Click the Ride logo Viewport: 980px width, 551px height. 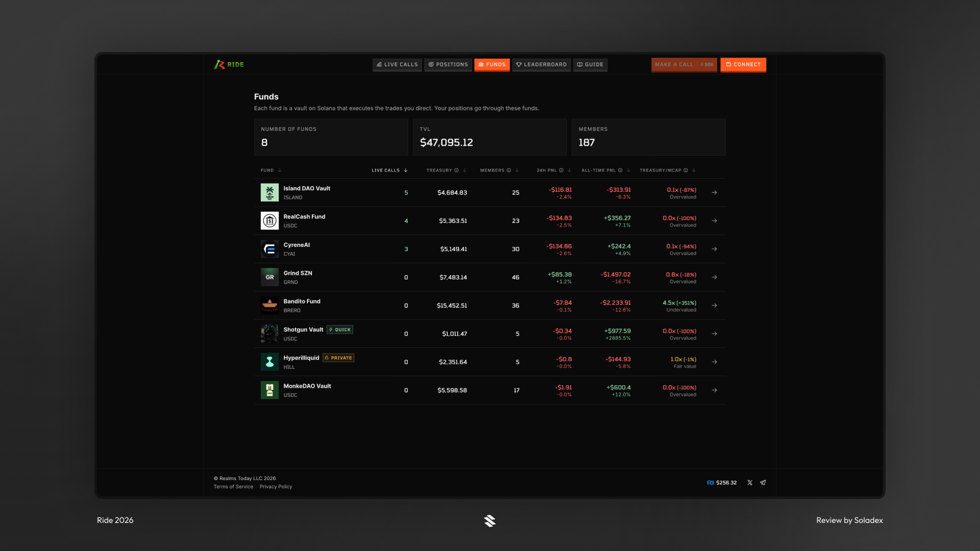pos(229,65)
